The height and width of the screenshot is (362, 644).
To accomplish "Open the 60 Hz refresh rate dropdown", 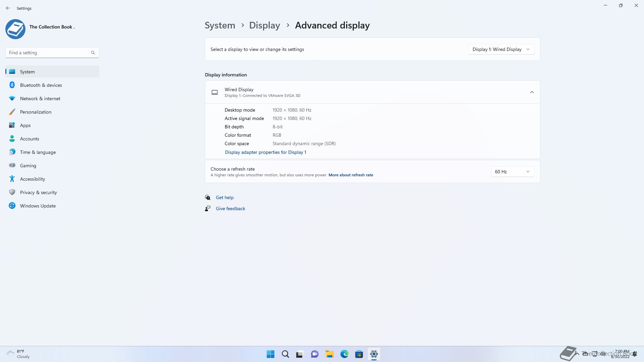I will click(512, 172).
